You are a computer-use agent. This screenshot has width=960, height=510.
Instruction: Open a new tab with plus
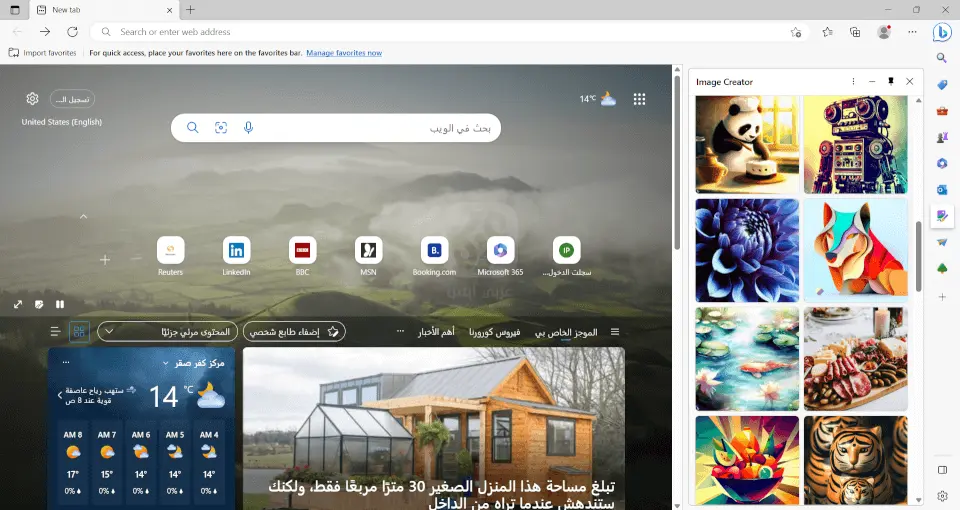pyautogui.click(x=190, y=10)
